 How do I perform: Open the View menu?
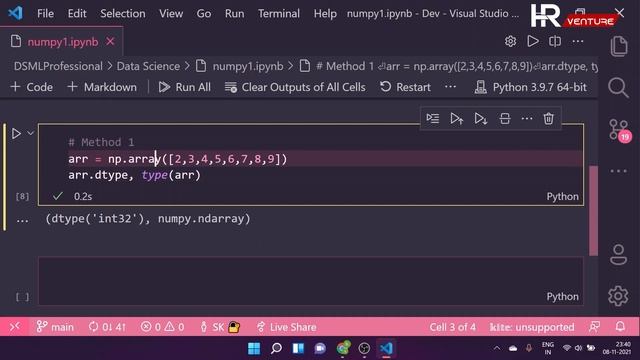point(171,13)
